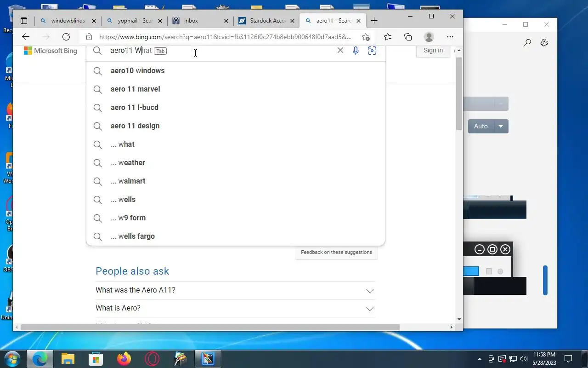This screenshot has height=368, width=588.
Task: Adjust system volume speaker icon
Action: [x=524, y=359]
